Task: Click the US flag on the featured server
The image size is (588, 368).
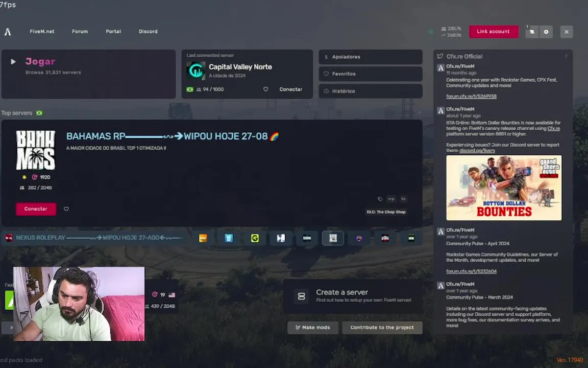Action: tap(171, 295)
